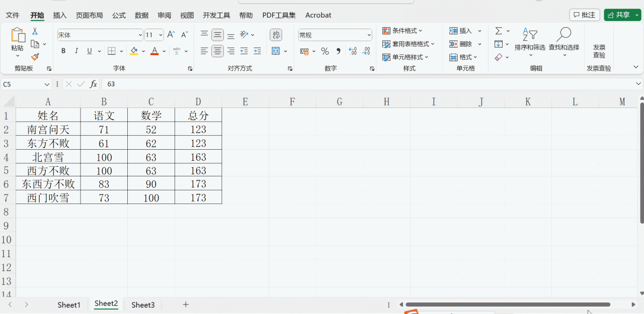The image size is (644, 314).
Task: Click the large Paste (粘贴) clipboard icon
Action: pos(18,35)
